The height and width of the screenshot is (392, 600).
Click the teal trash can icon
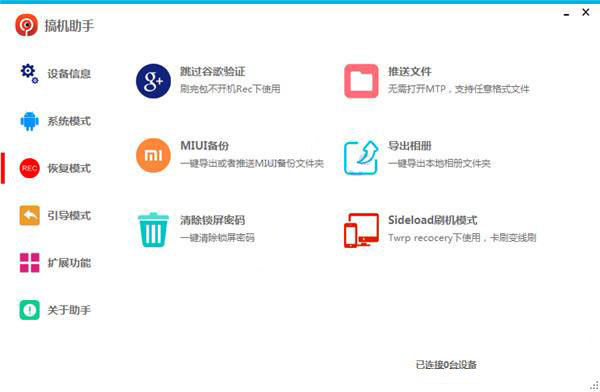pyautogui.click(x=153, y=230)
